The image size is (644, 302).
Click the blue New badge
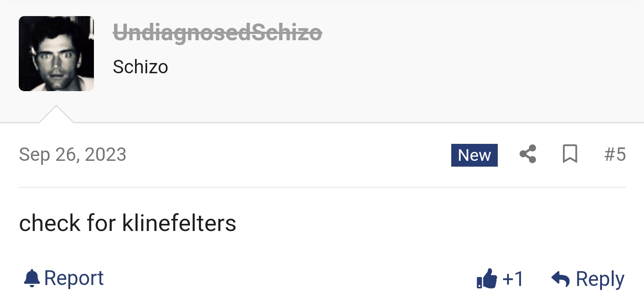pyautogui.click(x=474, y=155)
